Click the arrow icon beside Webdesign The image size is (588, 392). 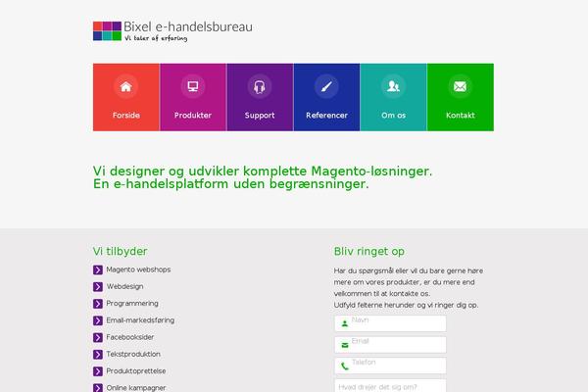(x=98, y=286)
